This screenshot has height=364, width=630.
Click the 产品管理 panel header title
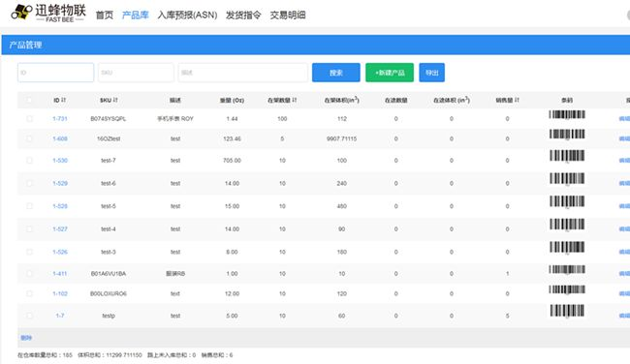26,45
